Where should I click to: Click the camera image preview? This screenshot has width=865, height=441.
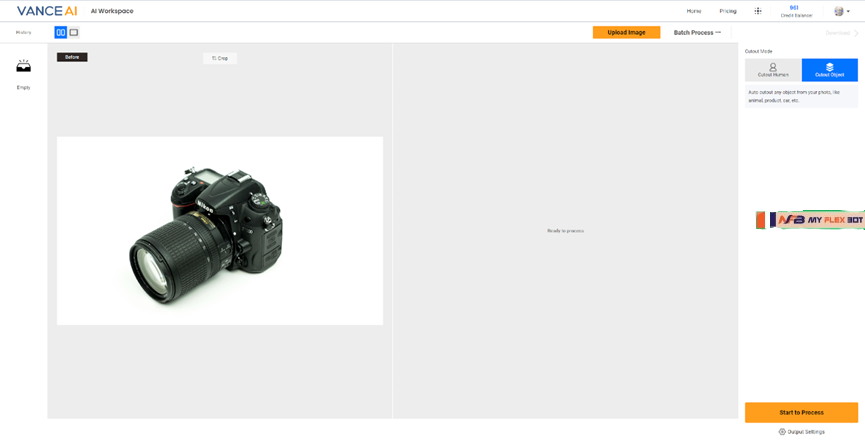pyautogui.click(x=219, y=230)
